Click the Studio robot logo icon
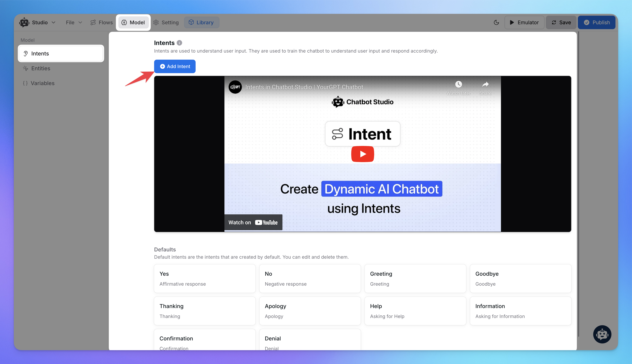The image size is (632, 364). coord(24,22)
